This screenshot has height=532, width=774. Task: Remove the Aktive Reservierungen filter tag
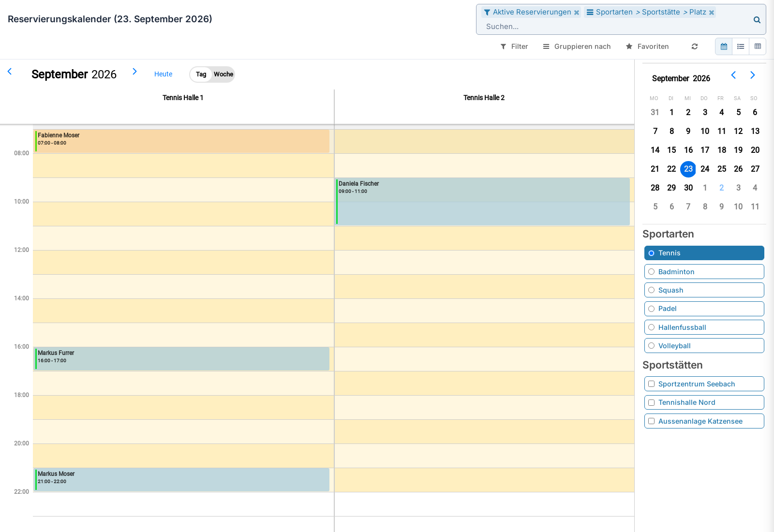pyautogui.click(x=577, y=13)
